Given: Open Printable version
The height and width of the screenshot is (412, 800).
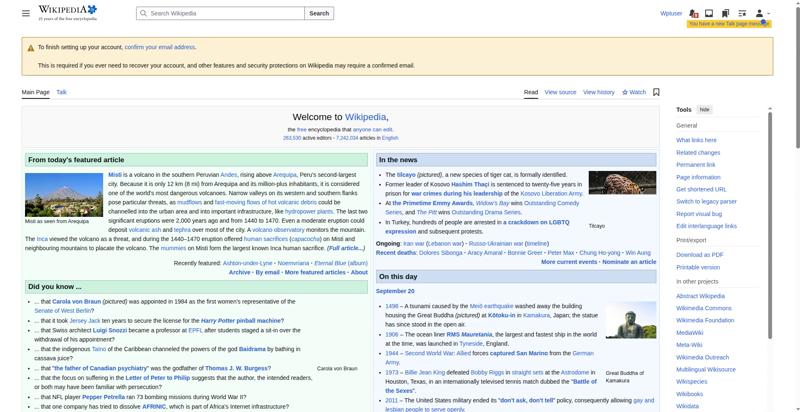Looking at the screenshot, I should (698, 267).
